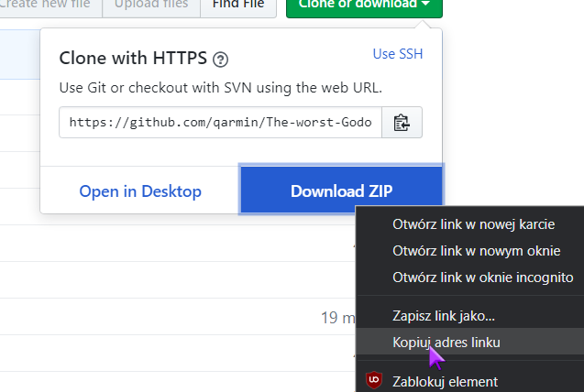Click the uBlock Origin shield icon

(x=374, y=380)
